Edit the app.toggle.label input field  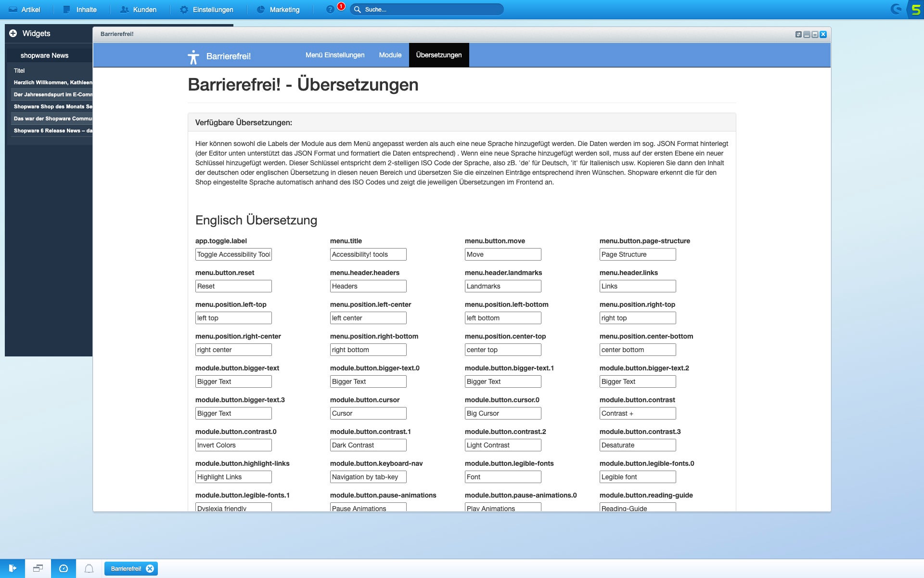pos(233,254)
